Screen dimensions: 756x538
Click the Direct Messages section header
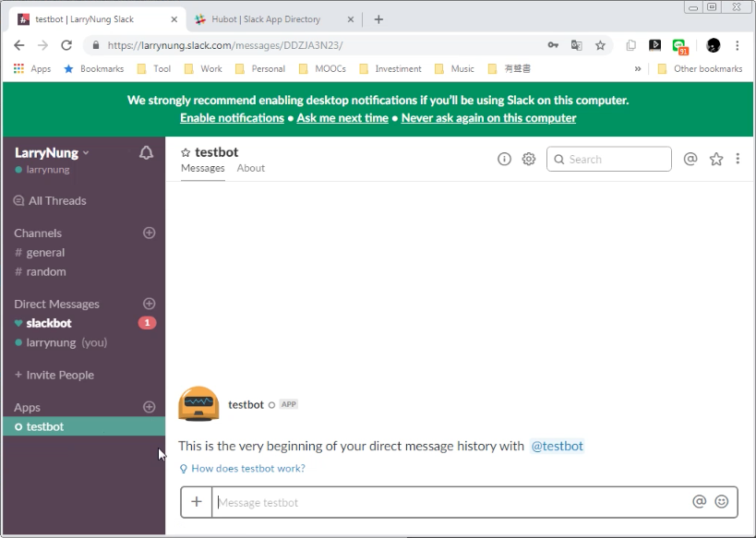57,305
